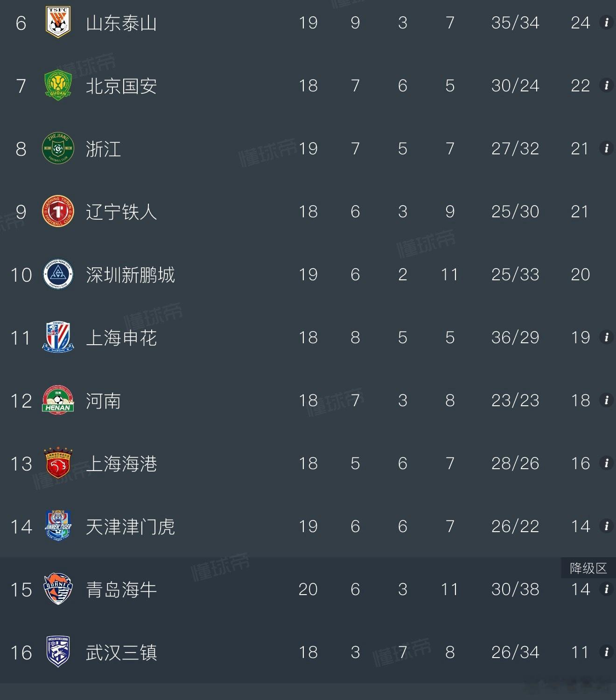This screenshot has height=700, width=616.
Task: Tap the Beijing Guoan club badge
Action: [58, 85]
